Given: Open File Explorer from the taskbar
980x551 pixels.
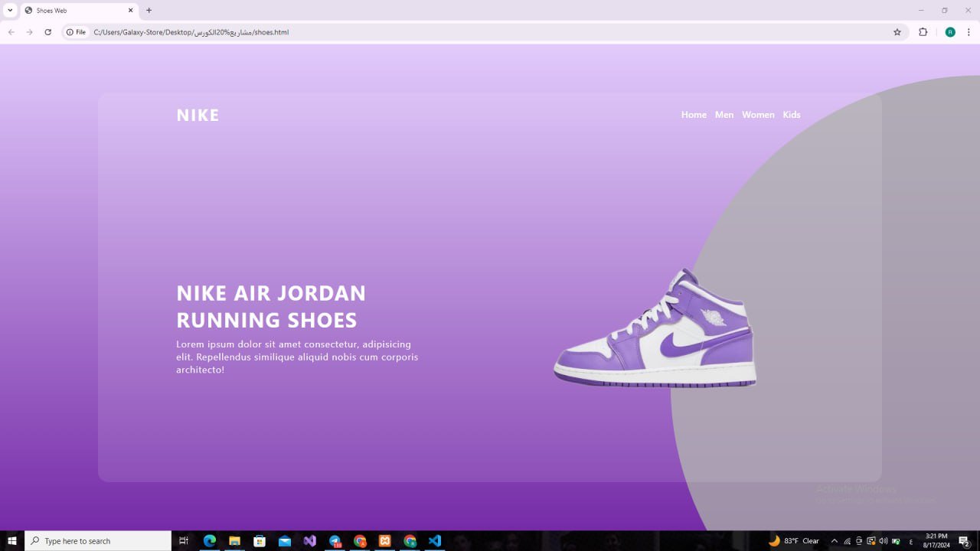Looking at the screenshot, I should pos(234,541).
